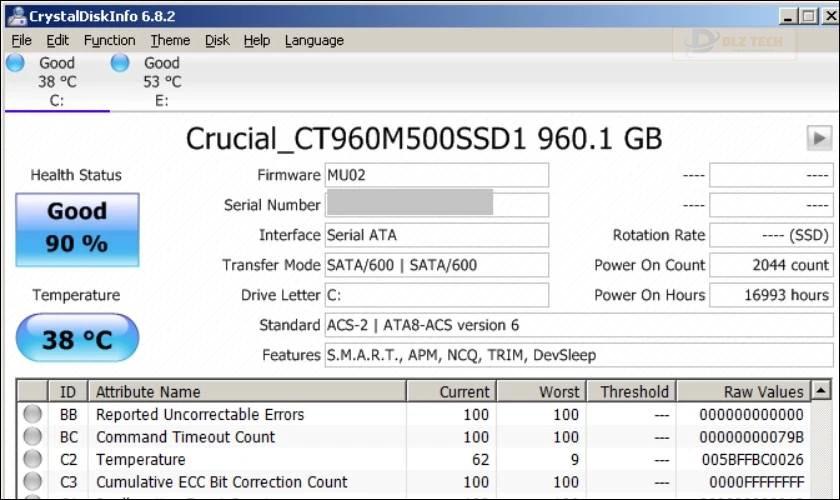Select the Reported Uncorrectable Errors row
Image resolution: width=840 pixels, height=500 pixels.
click(x=414, y=414)
